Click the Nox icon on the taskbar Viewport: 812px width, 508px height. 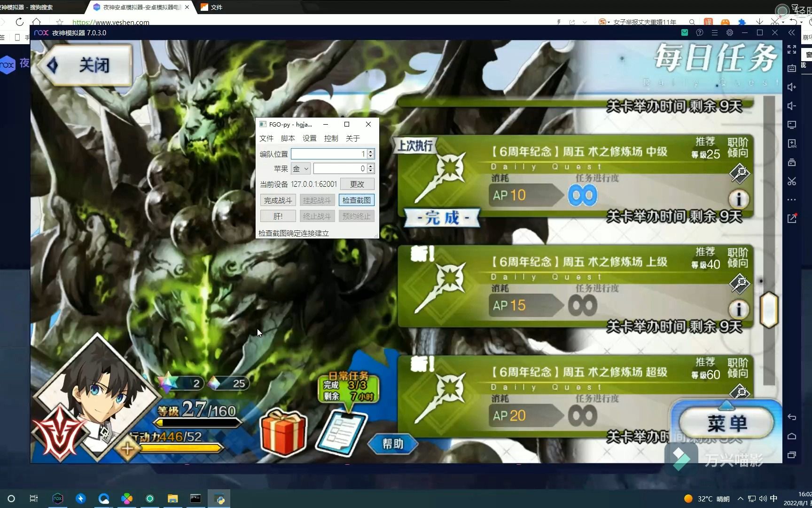click(57, 499)
